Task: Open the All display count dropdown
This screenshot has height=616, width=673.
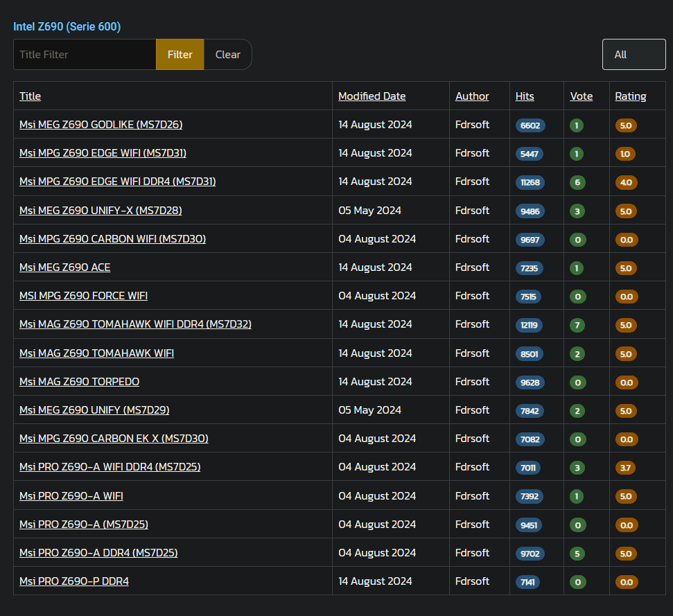Action: point(633,55)
